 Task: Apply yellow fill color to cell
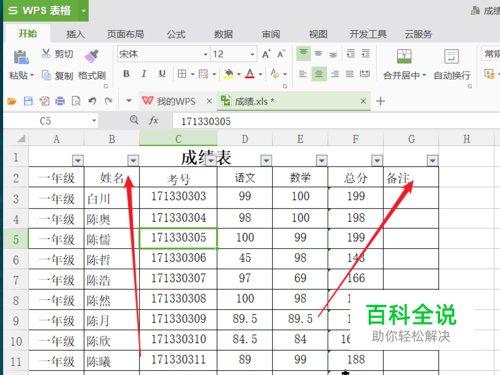[229, 74]
